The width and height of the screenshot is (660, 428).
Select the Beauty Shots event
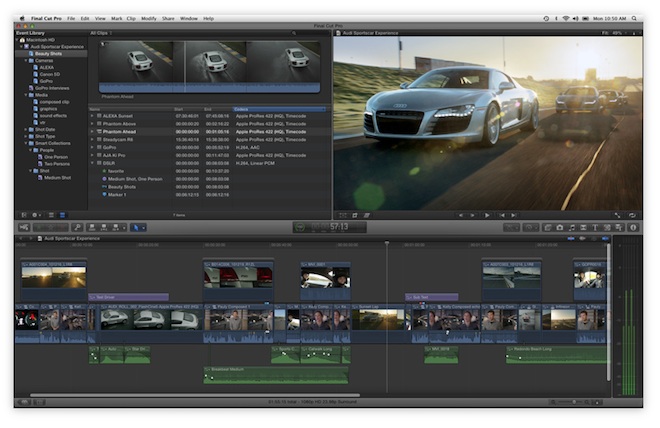click(x=48, y=53)
